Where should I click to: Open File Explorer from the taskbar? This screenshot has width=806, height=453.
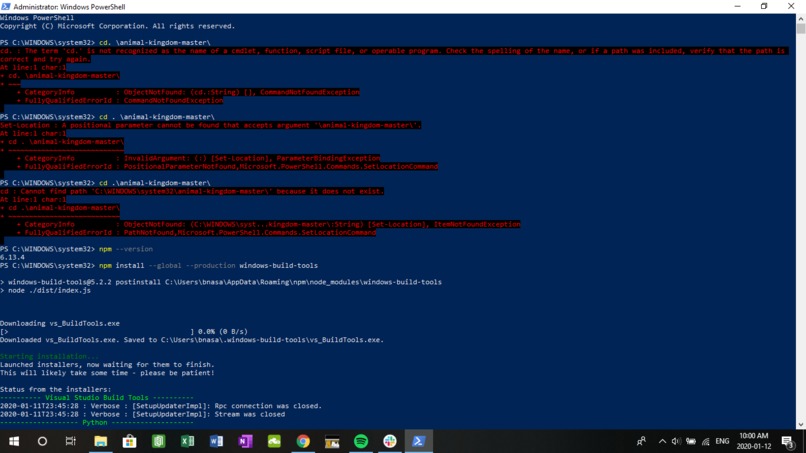[x=101, y=441]
